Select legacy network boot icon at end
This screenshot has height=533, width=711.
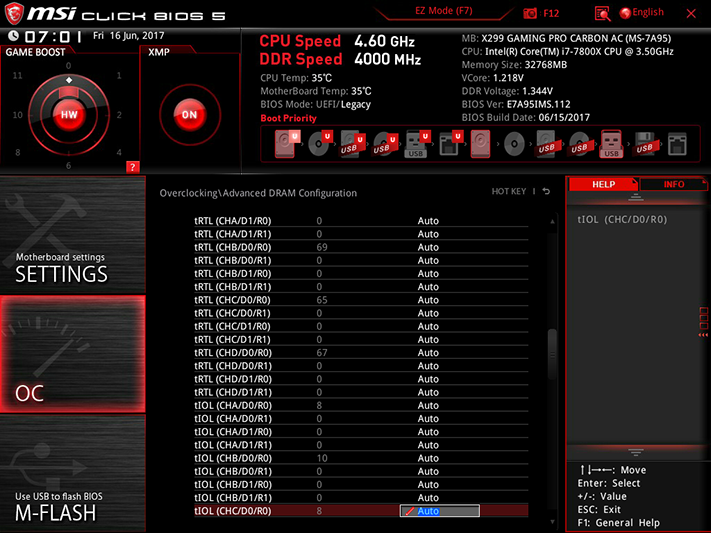tap(677, 144)
